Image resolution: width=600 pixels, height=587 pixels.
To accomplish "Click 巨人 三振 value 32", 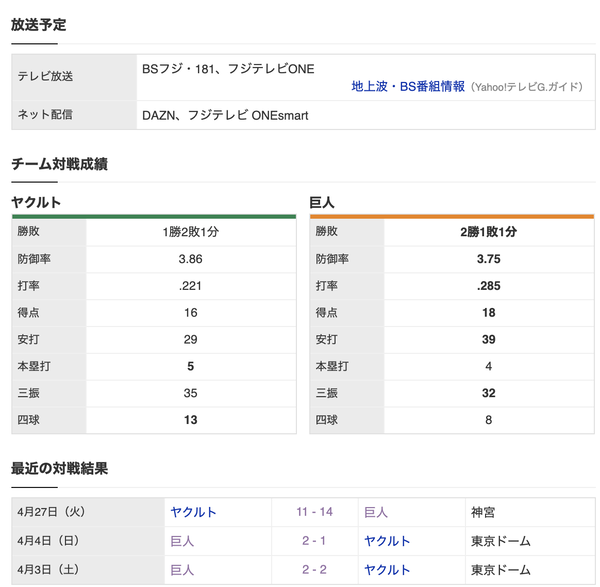I will [x=489, y=393].
